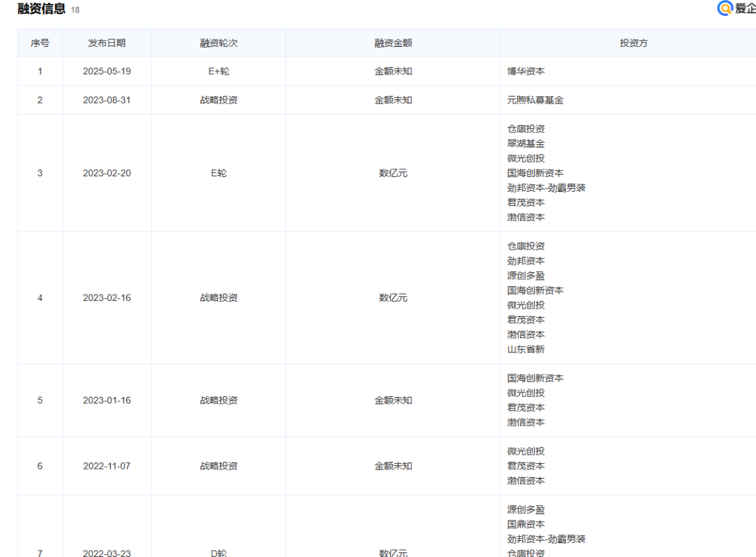Click row number 3

coord(40,173)
